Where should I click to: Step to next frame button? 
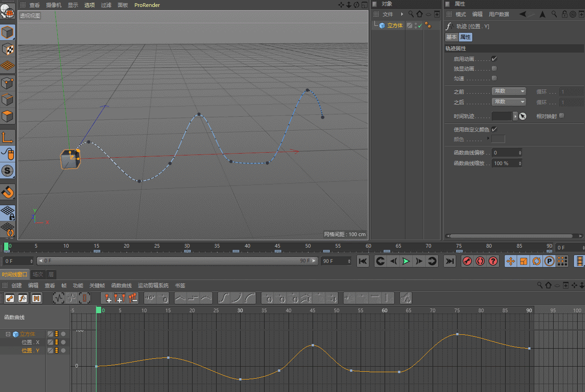(x=419, y=261)
